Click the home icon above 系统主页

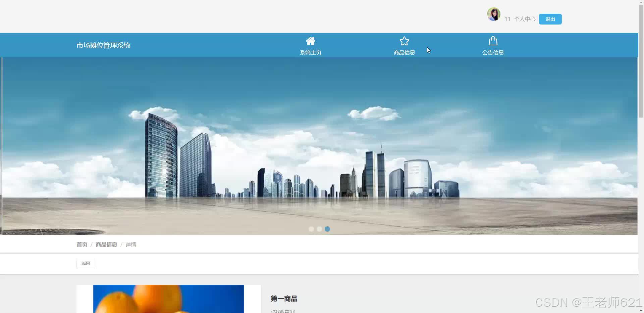[310, 41]
